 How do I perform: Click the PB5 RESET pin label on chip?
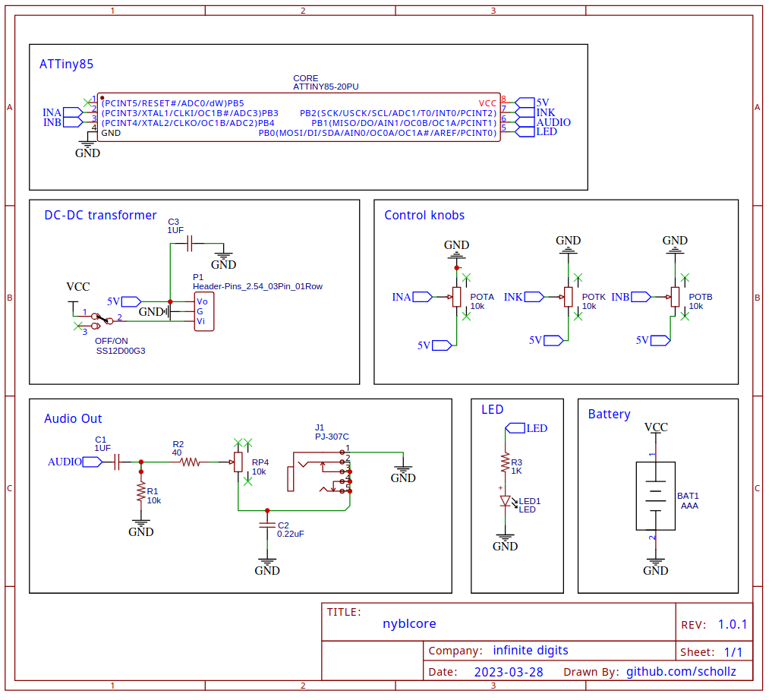tap(174, 104)
